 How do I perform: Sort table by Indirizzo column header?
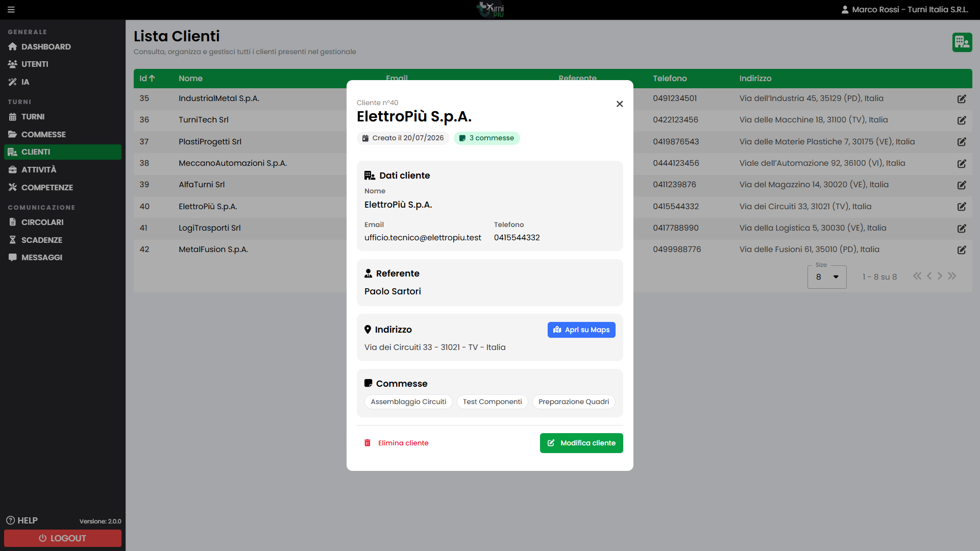(755, 79)
